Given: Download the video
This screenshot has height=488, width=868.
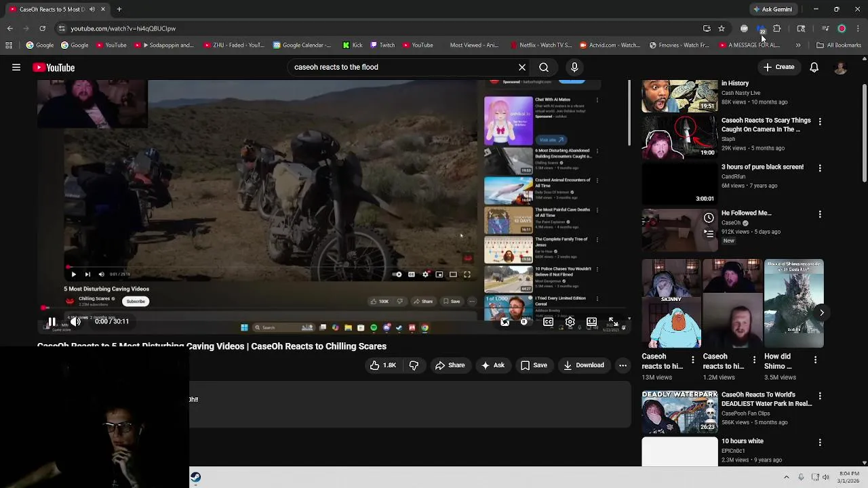Looking at the screenshot, I should click(x=583, y=365).
